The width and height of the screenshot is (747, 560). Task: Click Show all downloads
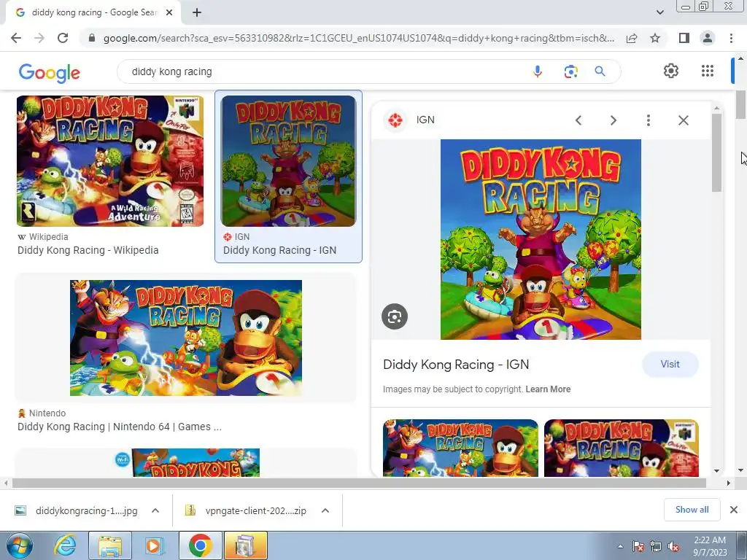(692, 510)
